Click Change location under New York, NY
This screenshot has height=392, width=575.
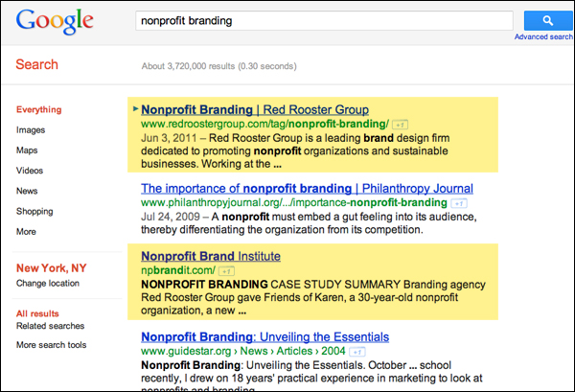pyautogui.click(x=48, y=284)
